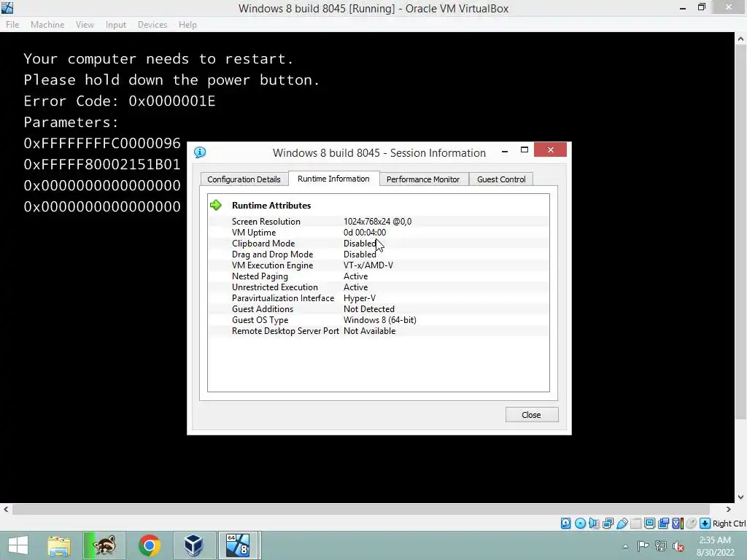Select the Windows 8 VM taskbar icon
The width and height of the screenshot is (747, 560).
pyautogui.click(x=238, y=545)
